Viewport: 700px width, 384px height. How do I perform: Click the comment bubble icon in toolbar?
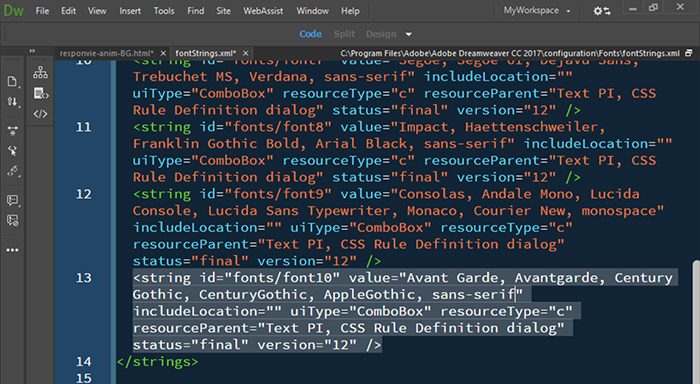(12, 200)
